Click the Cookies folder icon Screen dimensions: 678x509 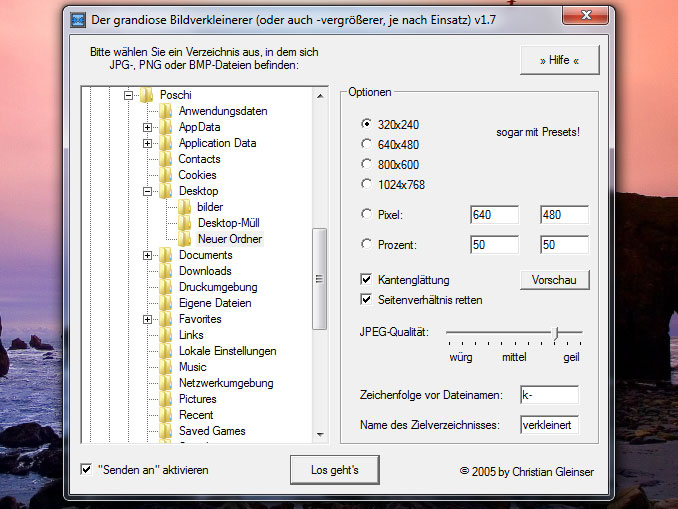click(x=166, y=175)
